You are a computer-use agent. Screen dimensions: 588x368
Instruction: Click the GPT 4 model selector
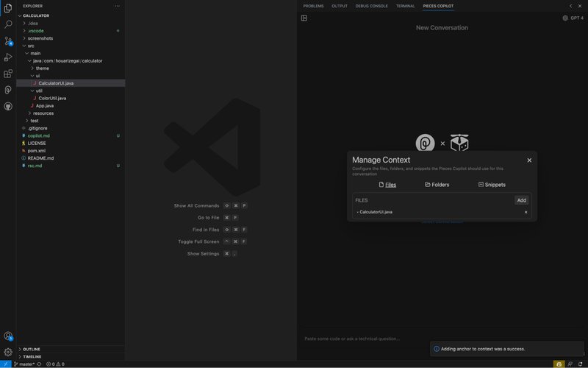click(573, 18)
